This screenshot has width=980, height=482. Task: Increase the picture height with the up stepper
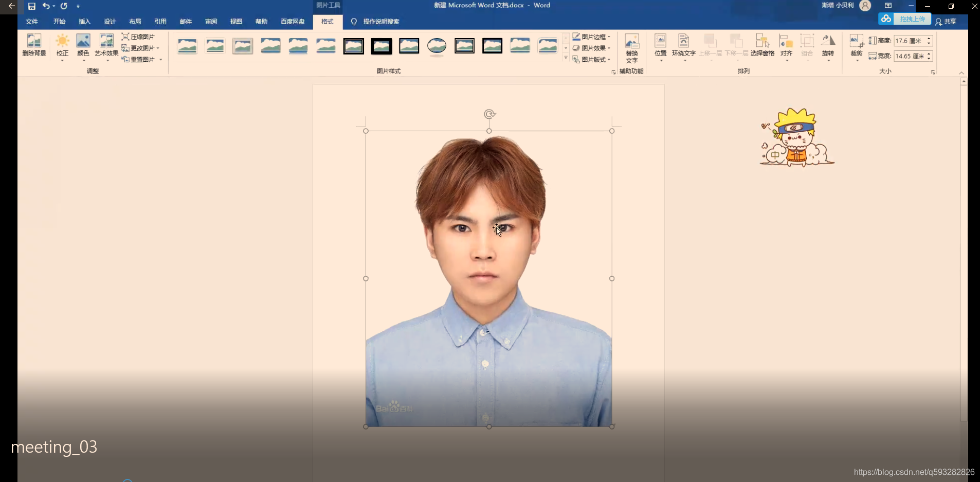(x=929, y=38)
